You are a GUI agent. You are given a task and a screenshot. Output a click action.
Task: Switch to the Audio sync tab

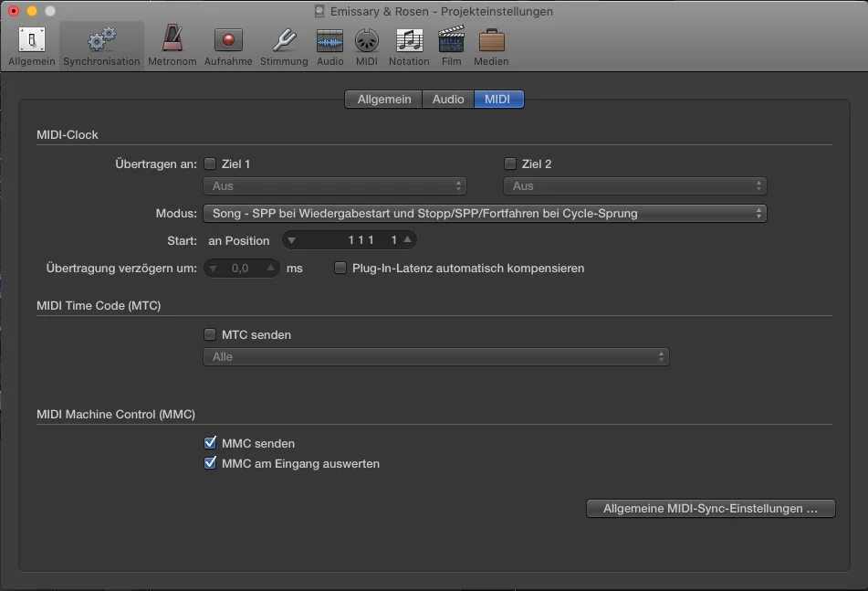tap(448, 100)
